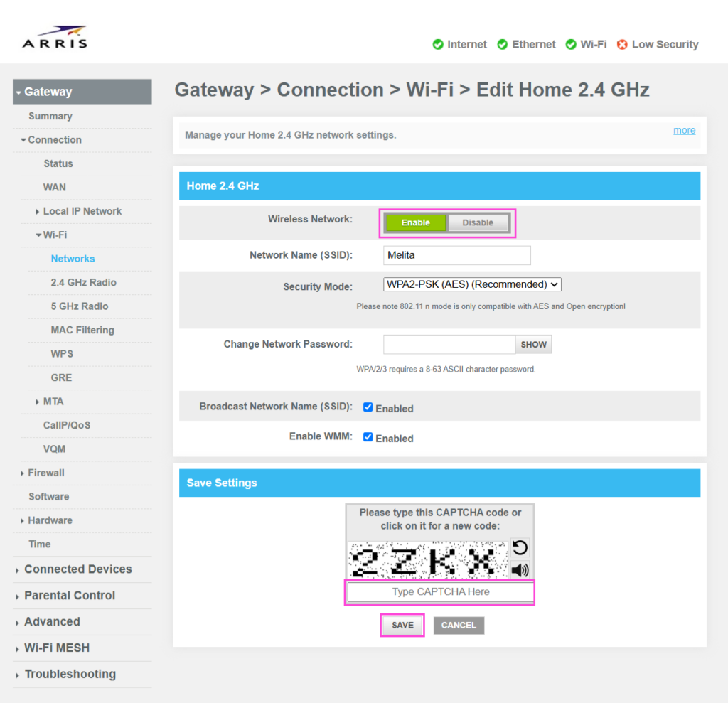
Task: Click the Ethernet status check icon
Action: pyautogui.click(x=503, y=45)
